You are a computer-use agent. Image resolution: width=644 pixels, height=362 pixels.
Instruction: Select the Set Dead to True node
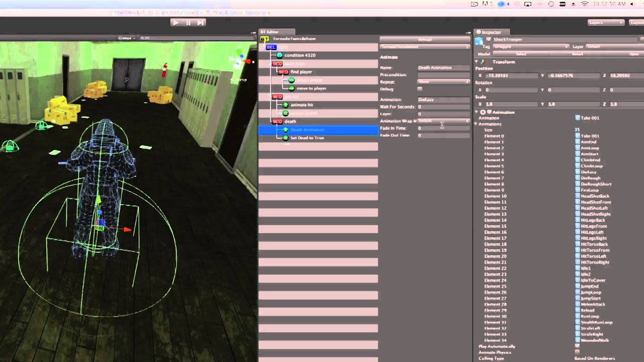point(307,138)
